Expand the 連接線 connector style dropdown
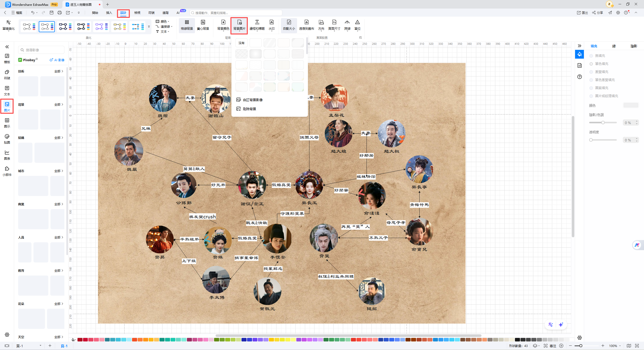This screenshot has height=350, width=644. tap(166, 26)
